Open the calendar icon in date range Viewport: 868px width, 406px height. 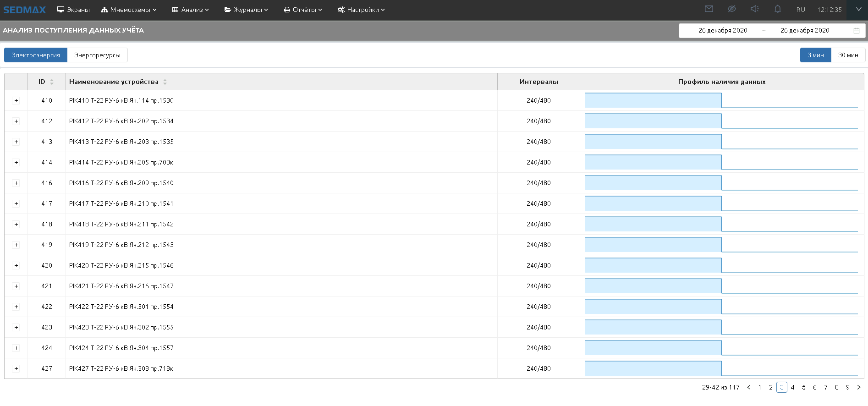856,31
